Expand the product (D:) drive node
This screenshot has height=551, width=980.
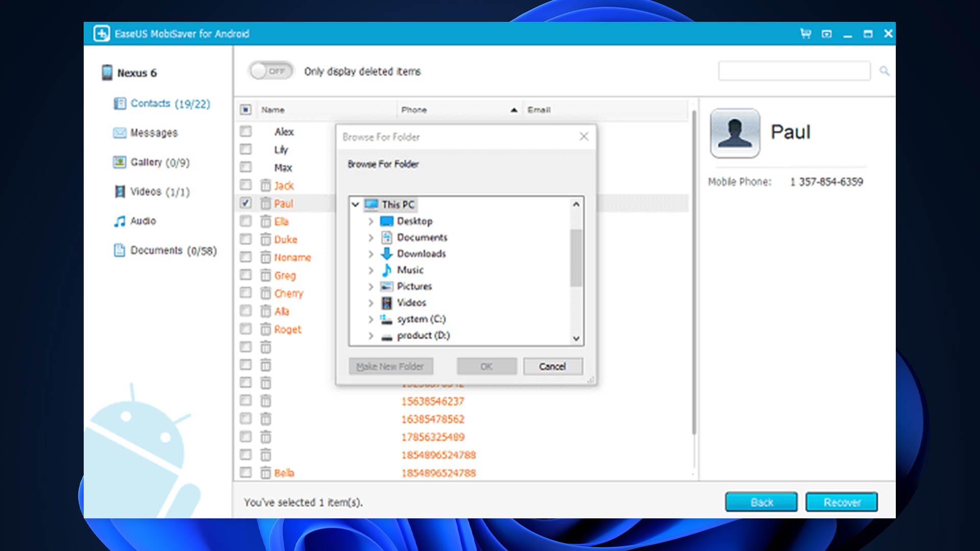point(371,336)
